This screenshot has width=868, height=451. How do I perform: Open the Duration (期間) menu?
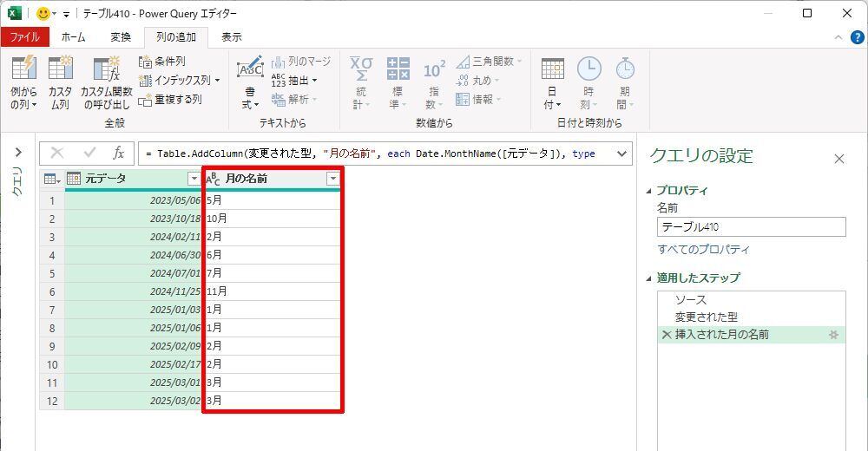pyautogui.click(x=625, y=82)
